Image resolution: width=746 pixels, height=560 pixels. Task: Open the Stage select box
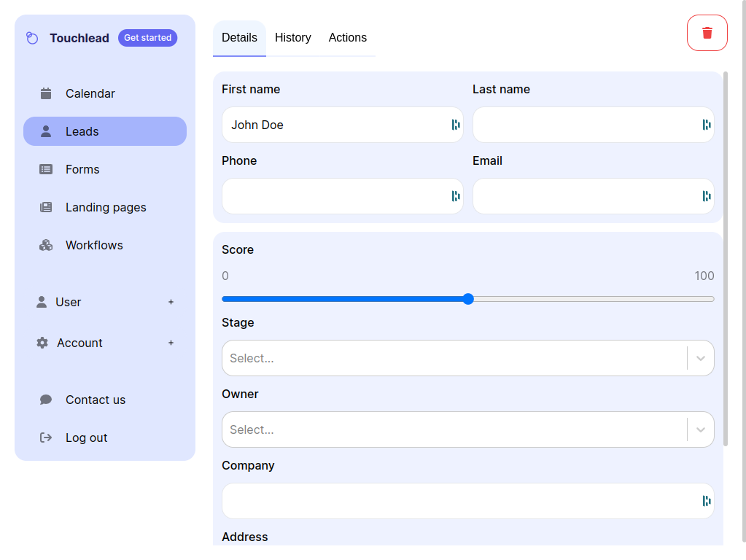click(467, 358)
